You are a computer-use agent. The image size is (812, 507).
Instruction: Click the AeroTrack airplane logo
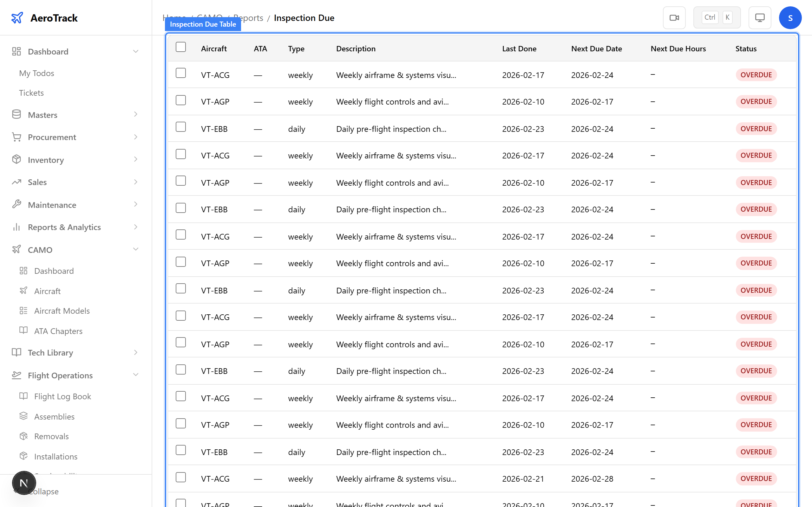[x=17, y=18]
